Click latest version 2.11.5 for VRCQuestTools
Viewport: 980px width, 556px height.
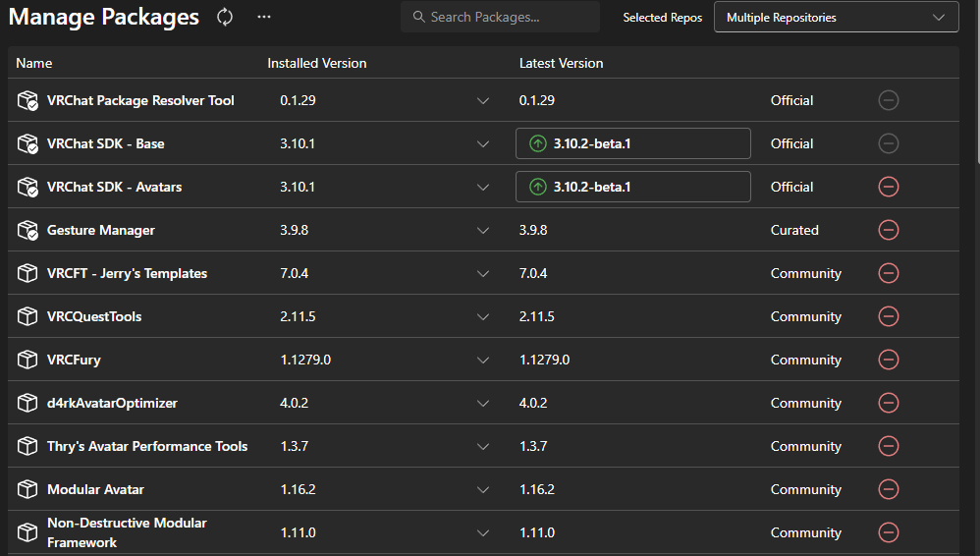[536, 316]
